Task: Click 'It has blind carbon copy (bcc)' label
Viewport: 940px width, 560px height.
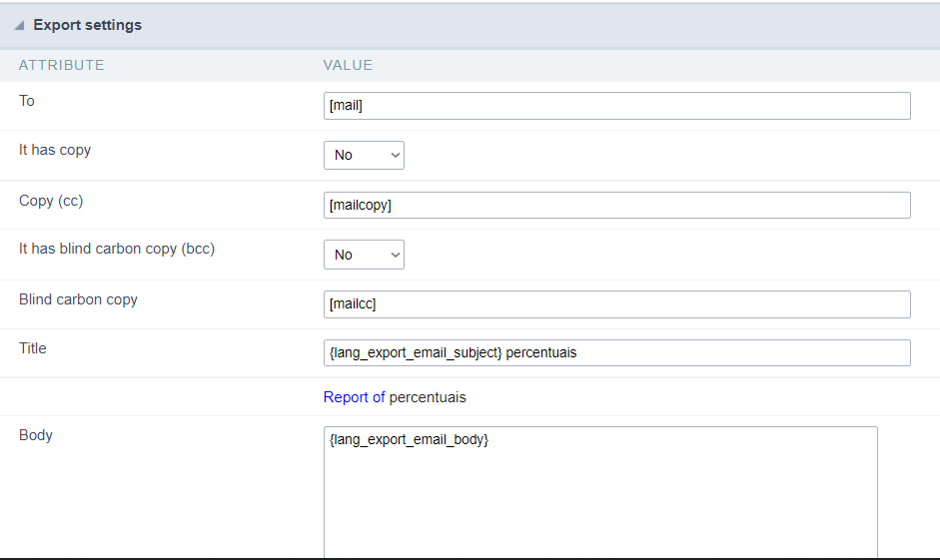Action: tap(117, 249)
